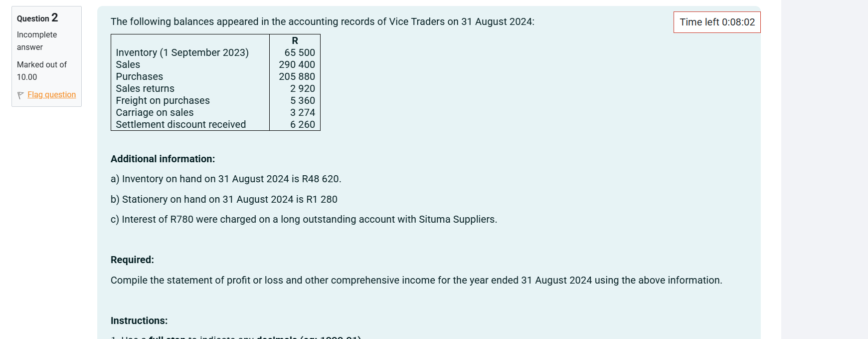Click the flag icon beside Flag question
Viewport: 868px width, 339px height.
click(x=20, y=95)
